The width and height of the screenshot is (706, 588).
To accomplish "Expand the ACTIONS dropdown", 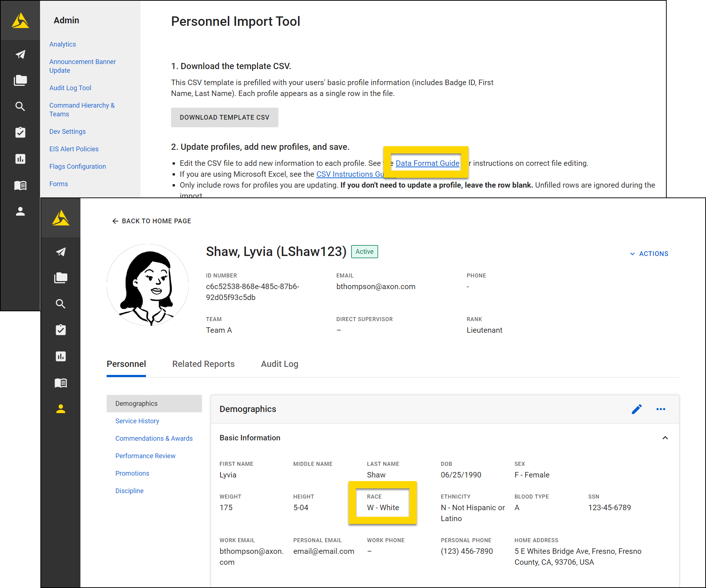I will point(649,253).
